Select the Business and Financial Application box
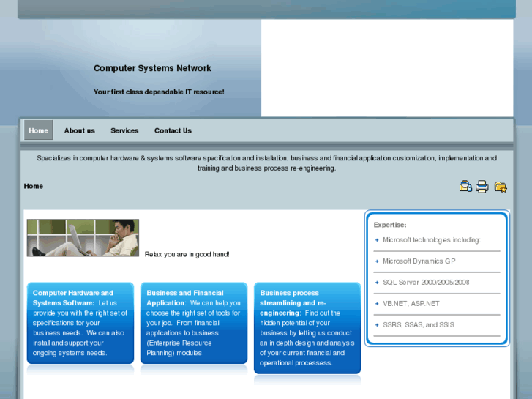Screen dimensions: 532x399 (194, 323)
